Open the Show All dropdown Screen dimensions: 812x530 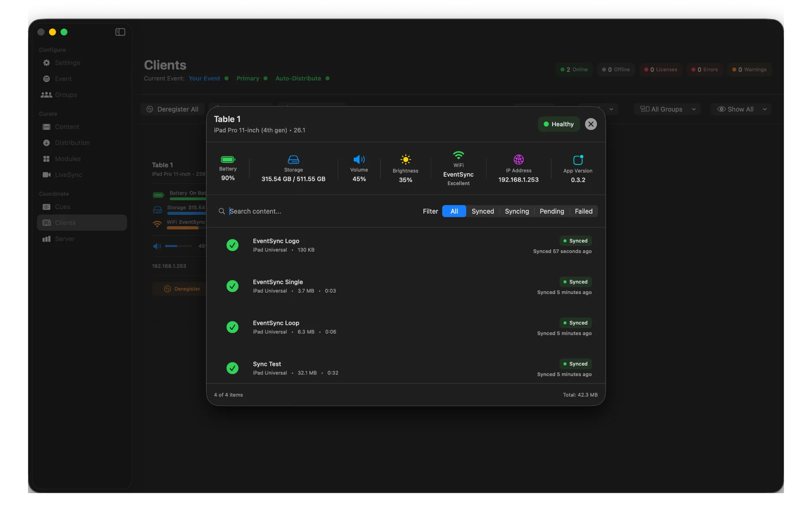[740, 109]
